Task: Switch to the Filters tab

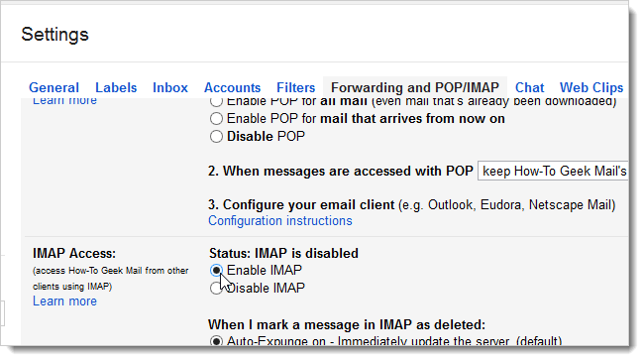Action: point(295,87)
